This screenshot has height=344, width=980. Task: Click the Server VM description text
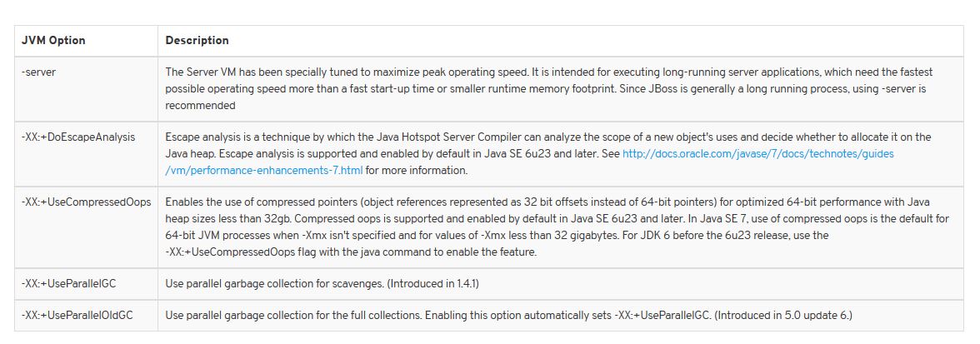[x=548, y=89]
